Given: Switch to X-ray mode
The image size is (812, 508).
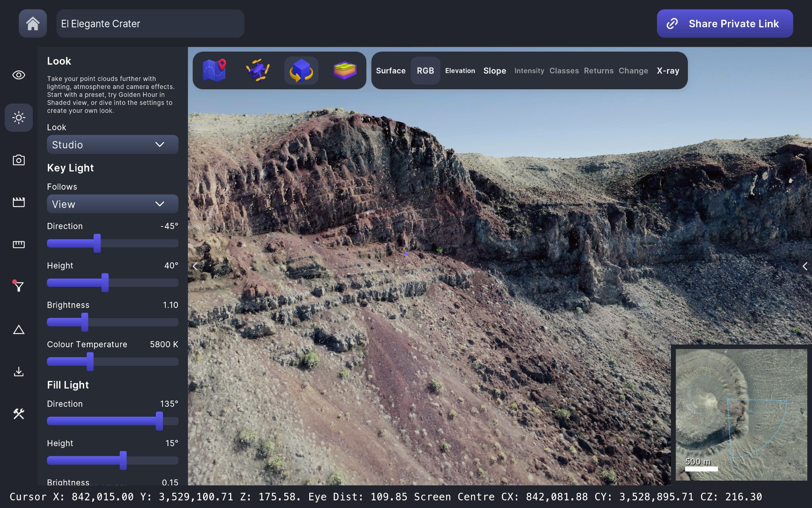Looking at the screenshot, I should pyautogui.click(x=668, y=71).
